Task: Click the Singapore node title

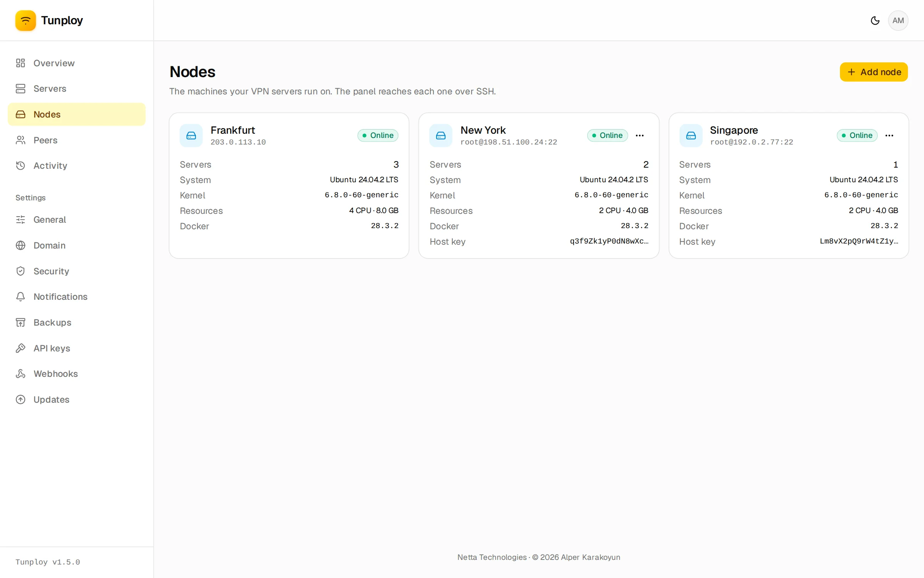Action: point(734,130)
